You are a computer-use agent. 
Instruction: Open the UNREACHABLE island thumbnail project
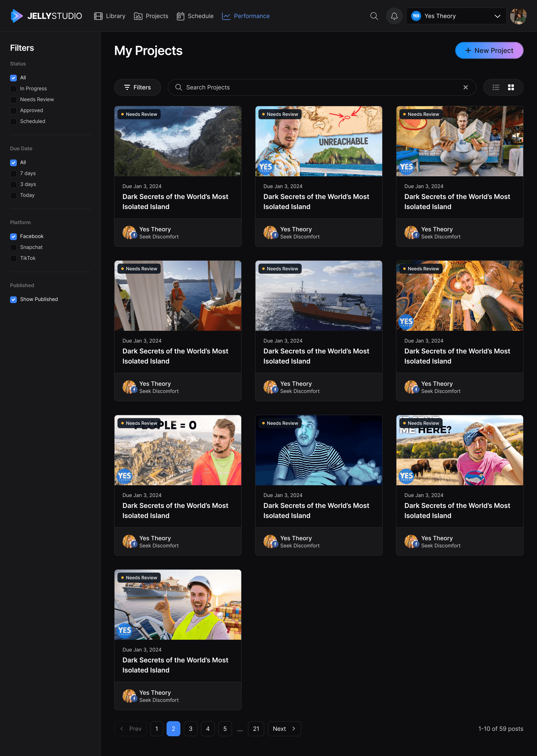pos(319,141)
